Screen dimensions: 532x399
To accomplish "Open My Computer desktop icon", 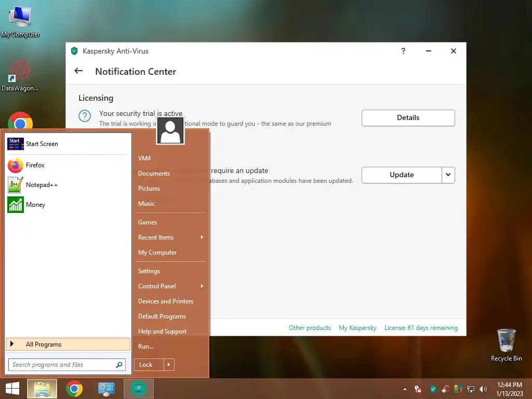I will [x=20, y=21].
